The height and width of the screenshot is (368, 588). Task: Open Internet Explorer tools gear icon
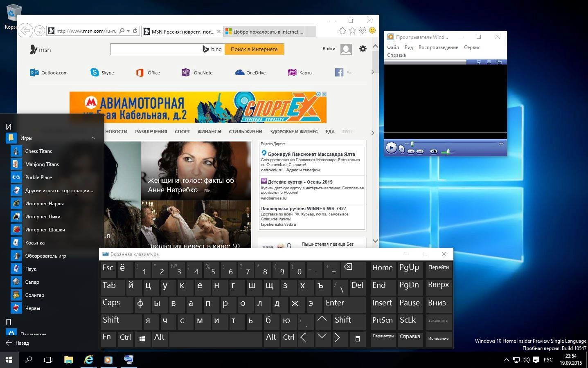click(x=362, y=30)
